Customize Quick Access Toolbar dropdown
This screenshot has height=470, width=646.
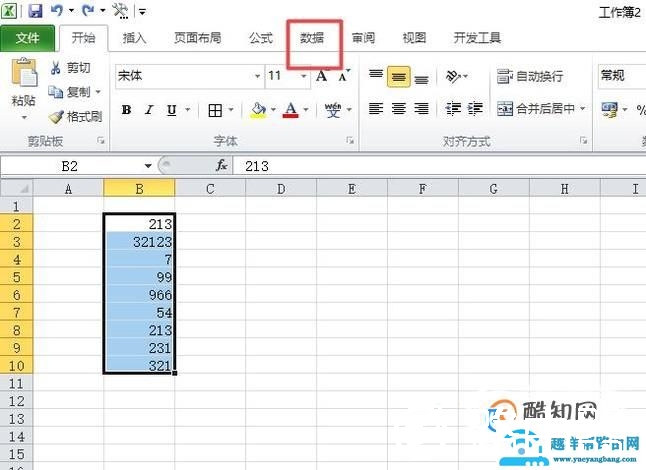142,12
